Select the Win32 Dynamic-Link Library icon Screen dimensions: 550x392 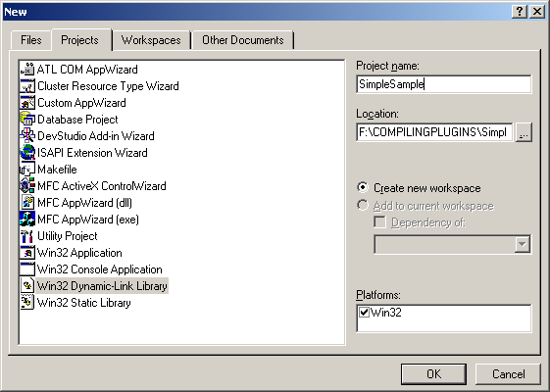pyautogui.click(x=27, y=286)
